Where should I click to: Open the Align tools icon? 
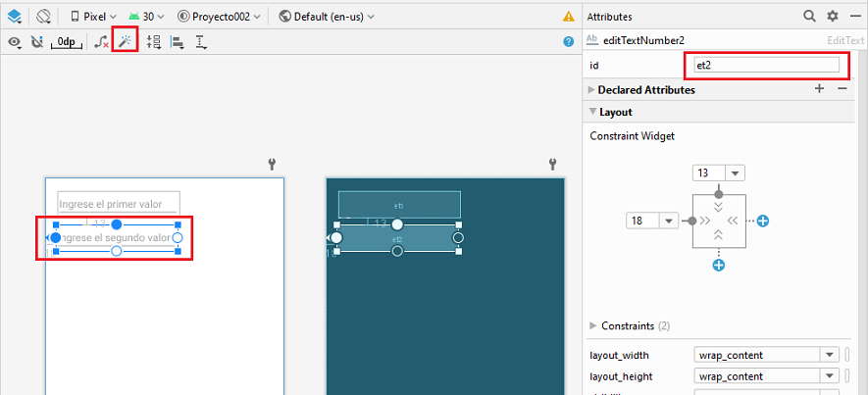[x=178, y=42]
